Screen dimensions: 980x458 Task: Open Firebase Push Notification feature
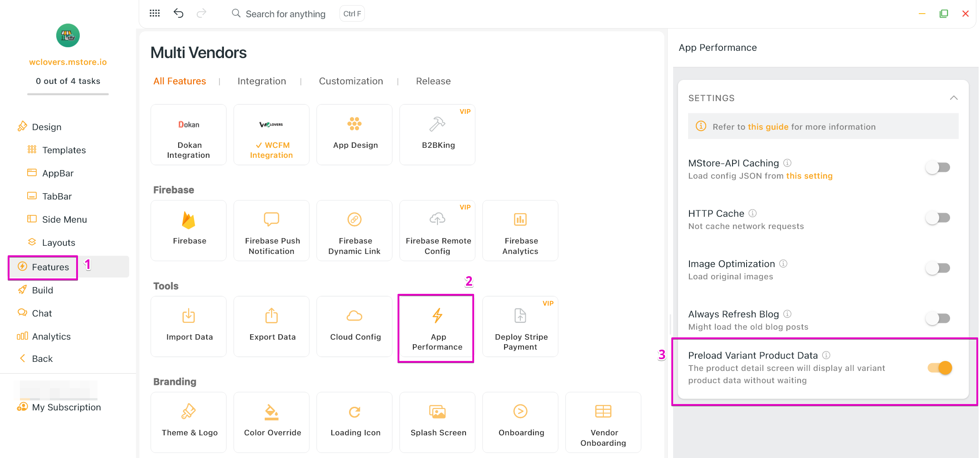pyautogui.click(x=272, y=230)
